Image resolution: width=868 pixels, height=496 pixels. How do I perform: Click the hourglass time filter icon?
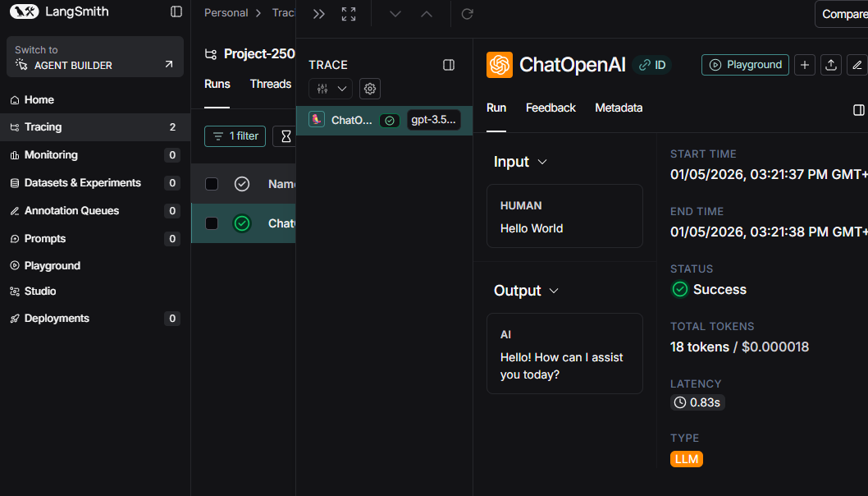pyautogui.click(x=285, y=136)
